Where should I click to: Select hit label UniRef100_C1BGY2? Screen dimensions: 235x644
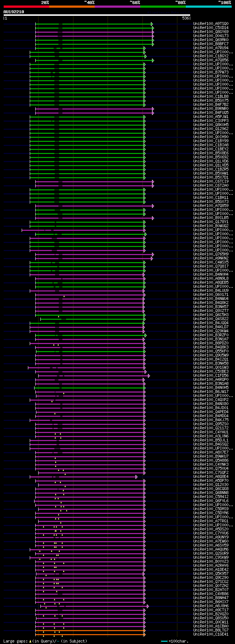coord(211,56)
